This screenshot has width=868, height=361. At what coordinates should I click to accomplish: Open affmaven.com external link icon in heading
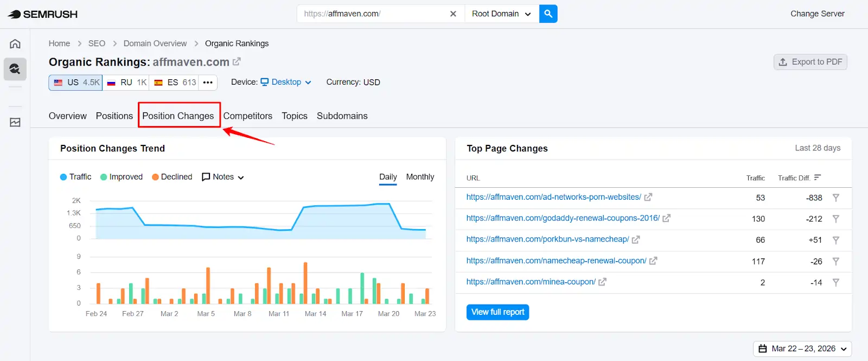pos(237,62)
